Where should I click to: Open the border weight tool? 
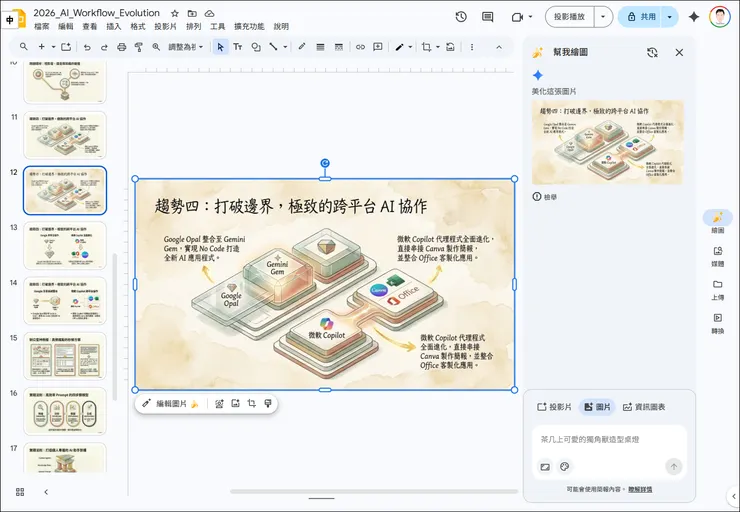[x=320, y=47]
